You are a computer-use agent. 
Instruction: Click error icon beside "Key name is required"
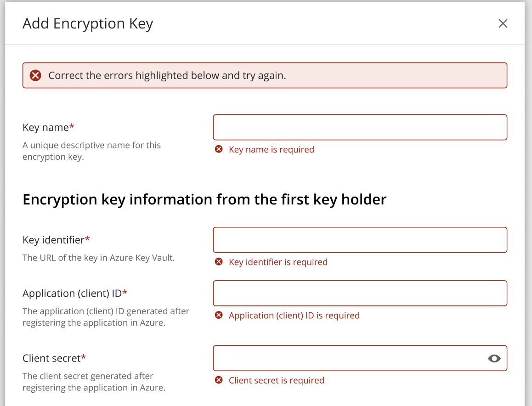pyautogui.click(x=219, y=149)
